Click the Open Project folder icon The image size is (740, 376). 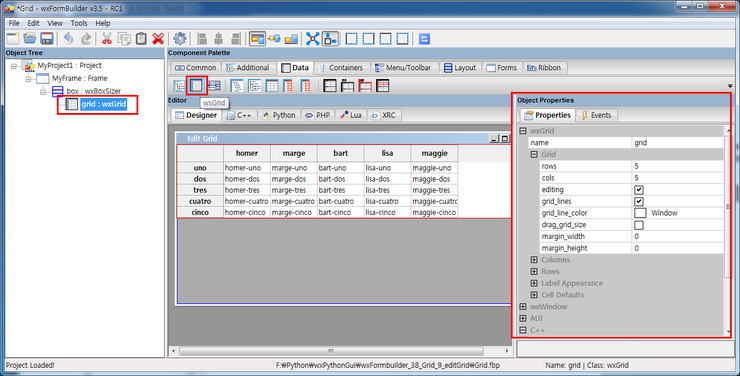[30, 39]
